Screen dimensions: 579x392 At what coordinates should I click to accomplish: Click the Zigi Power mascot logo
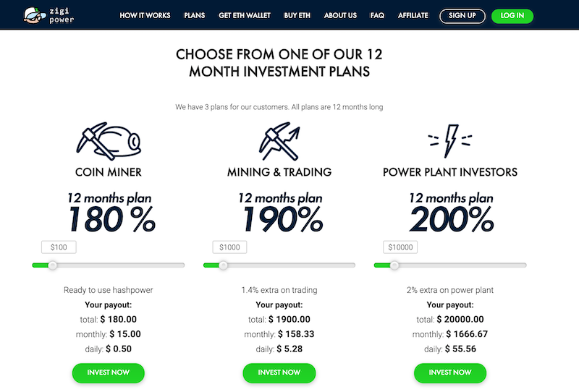[x=34, y=15]
